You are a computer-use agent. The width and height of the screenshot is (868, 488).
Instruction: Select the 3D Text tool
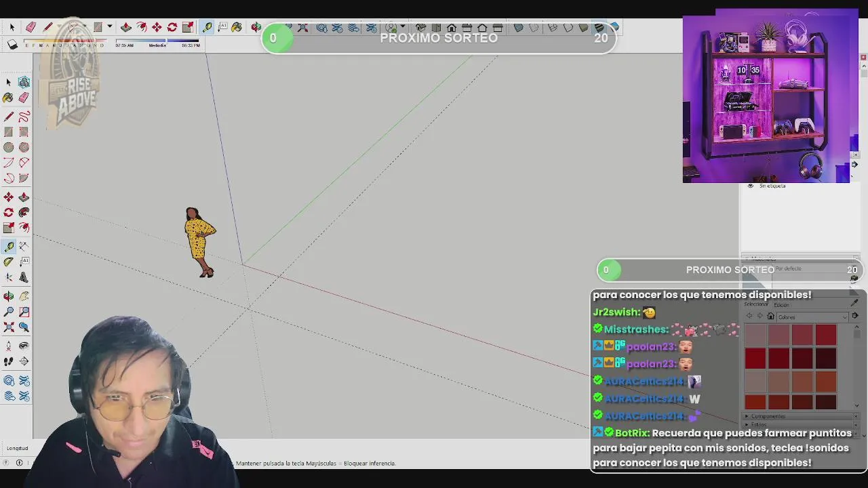pyautogui.click(x=24, y=277)
